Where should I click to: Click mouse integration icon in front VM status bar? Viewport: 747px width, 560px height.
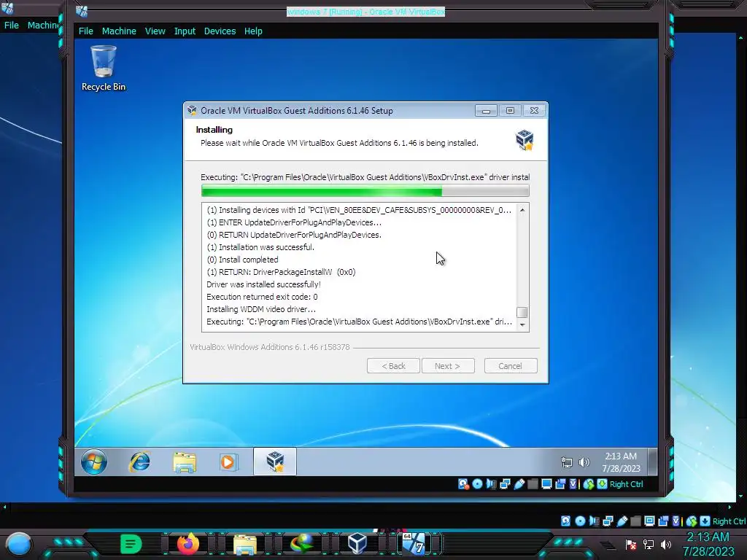click(x=589, y=484)
